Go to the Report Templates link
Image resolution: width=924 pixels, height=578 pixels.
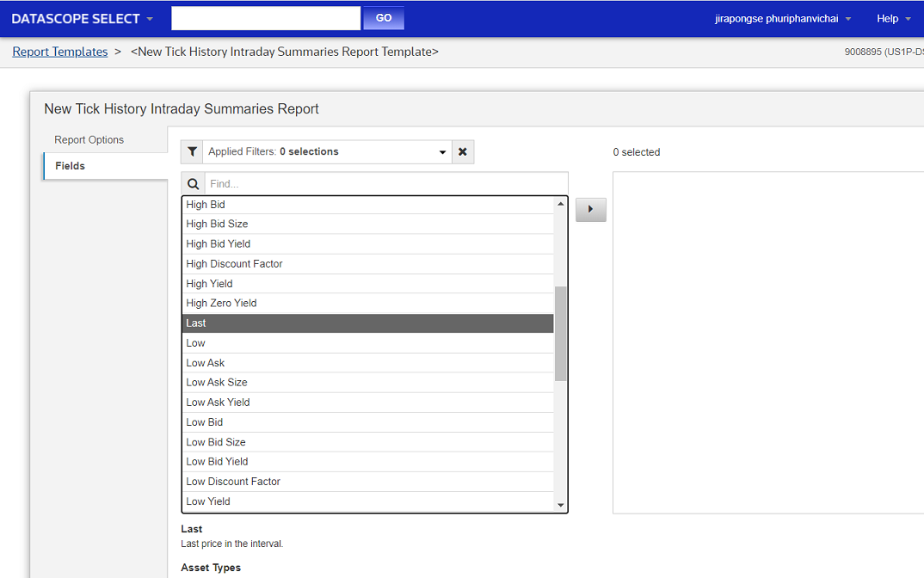pos(60,52)
